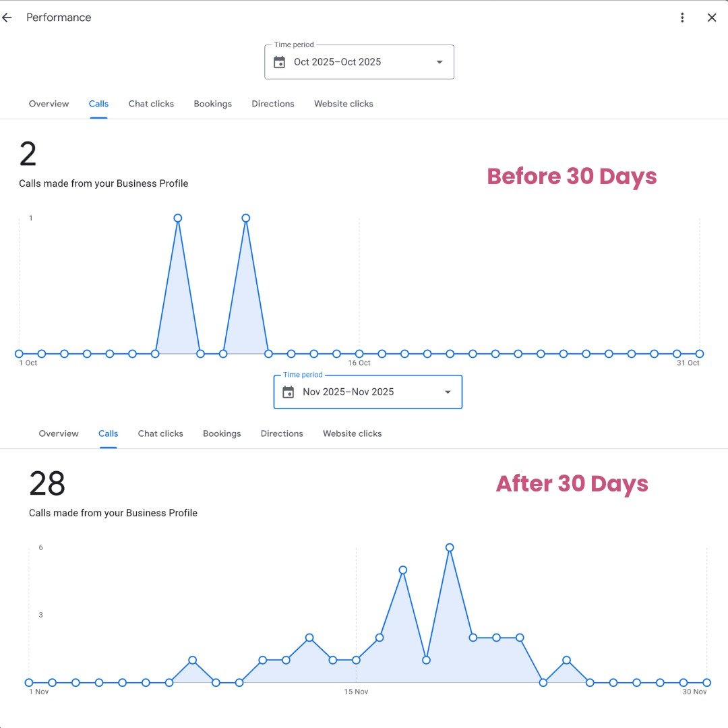Click the back arrow next to Performance
The height and width of the screenshot is (728, 728).
7,18
